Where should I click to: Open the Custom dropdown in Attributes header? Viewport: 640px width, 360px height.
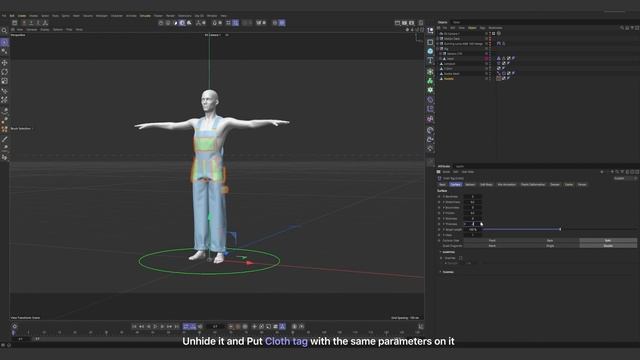coord(624,178)
